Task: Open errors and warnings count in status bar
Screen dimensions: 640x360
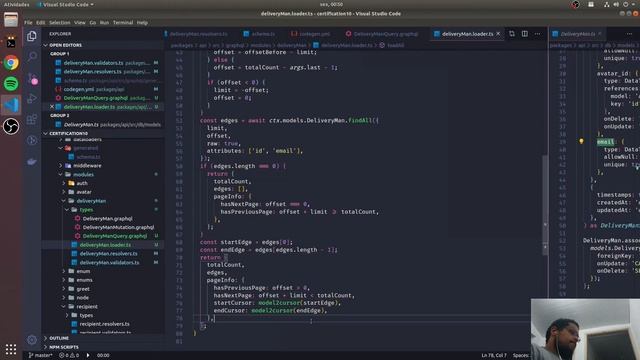Action: [69, 355]
